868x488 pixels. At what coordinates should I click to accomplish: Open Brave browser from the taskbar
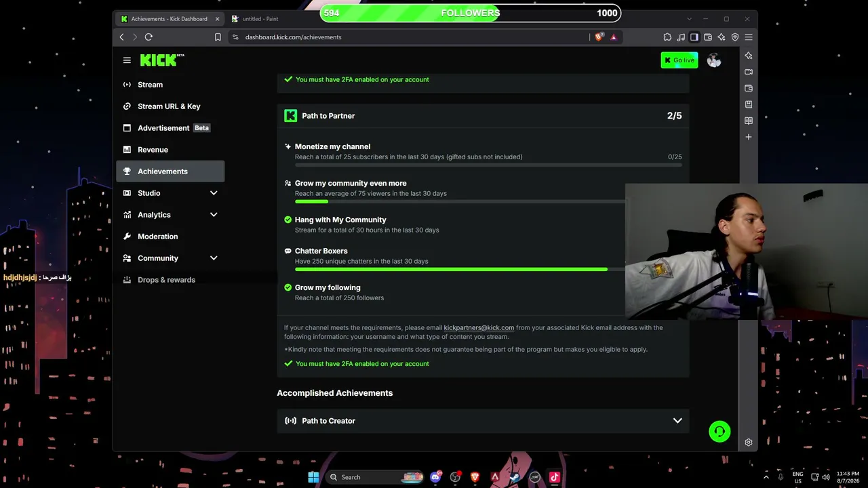pyautogui.click(x=475, y=477)
